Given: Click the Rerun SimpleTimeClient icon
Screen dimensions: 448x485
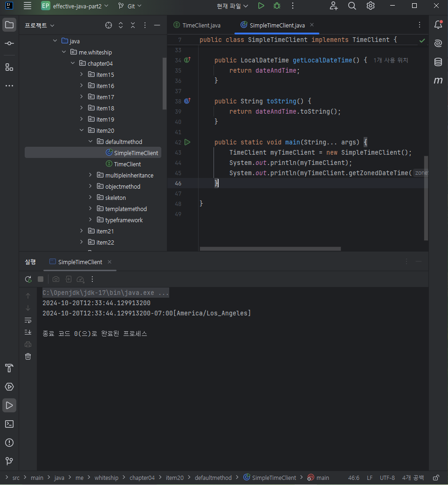Looking at the screenshot, I should coord(28,280).
